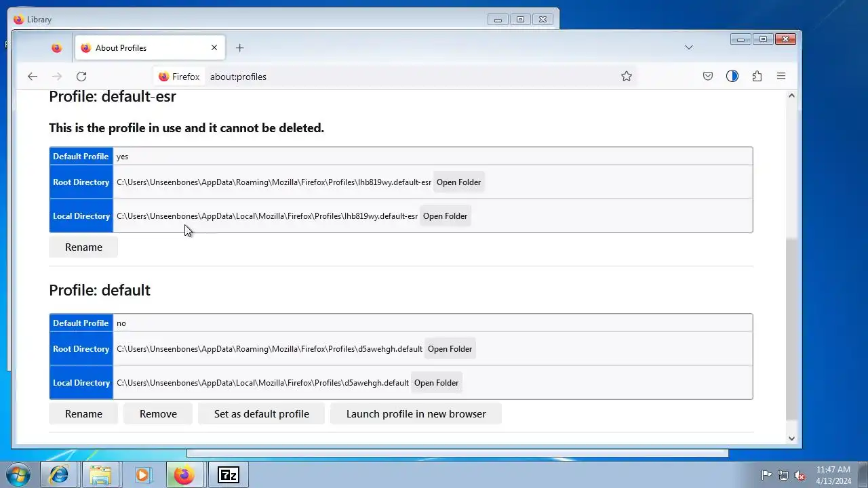Viewport: 868px width, 488px height.
Task: Click the network tray icon
Action: tap(783, 475)
